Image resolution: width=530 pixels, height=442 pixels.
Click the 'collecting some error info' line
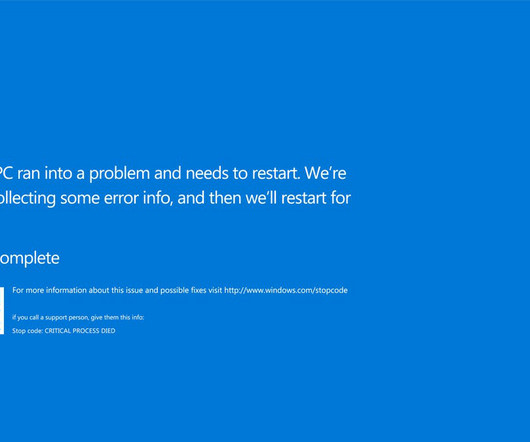click(x=175, y=198)
